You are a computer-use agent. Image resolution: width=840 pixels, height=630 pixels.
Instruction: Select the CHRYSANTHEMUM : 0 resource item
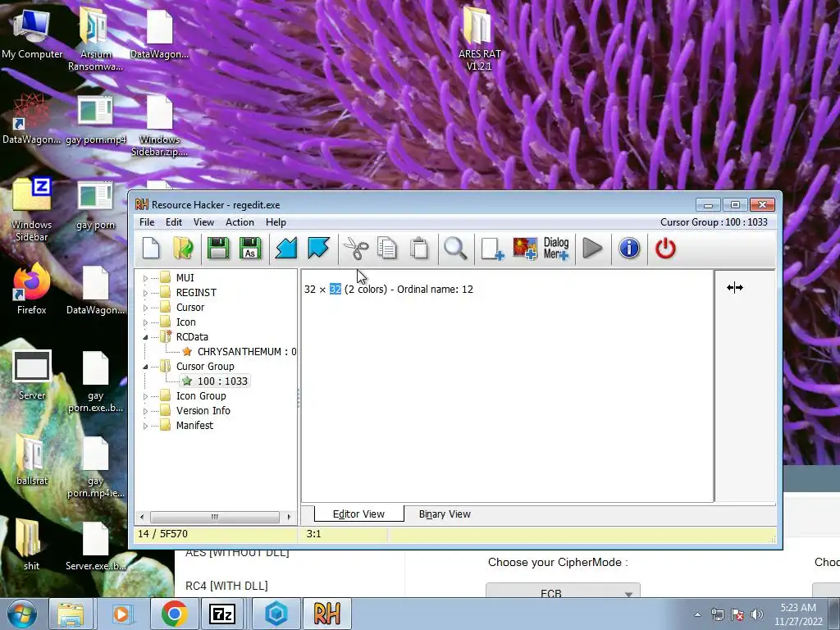click(246, 352)
